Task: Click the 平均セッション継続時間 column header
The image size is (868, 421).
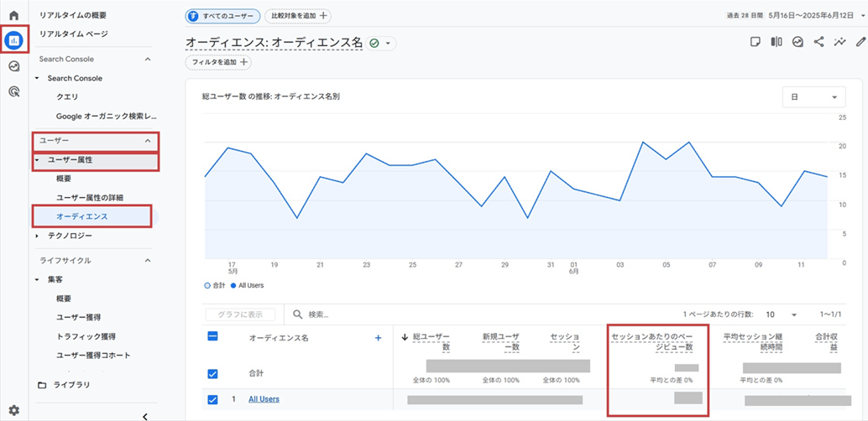Action: click(753, 342)
